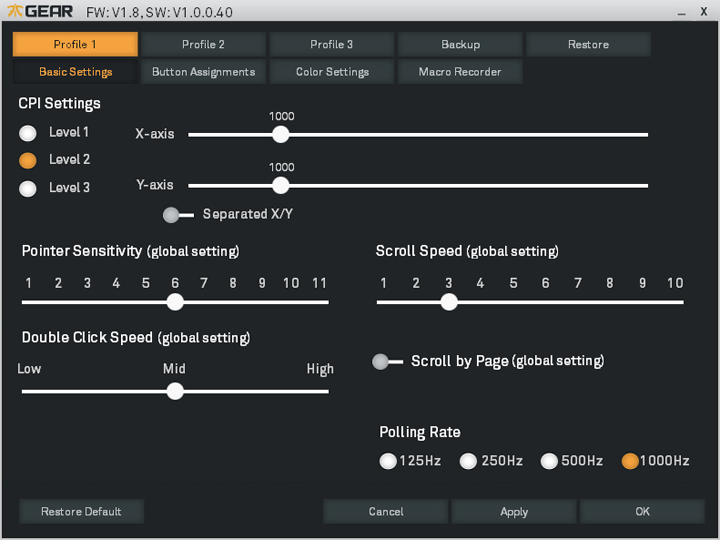Minimize the window using the underscore button

pyautogui.click(x=680, y=12)
